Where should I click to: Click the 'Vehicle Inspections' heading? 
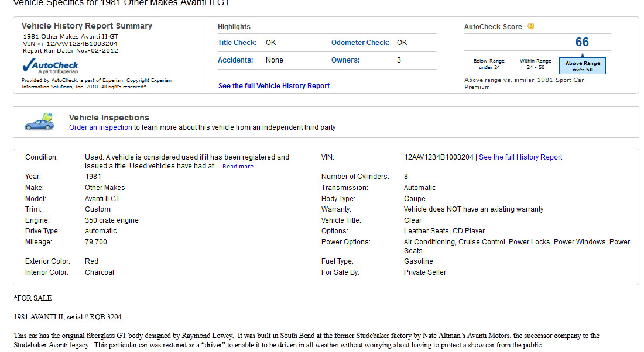click(x=109, y=118)
